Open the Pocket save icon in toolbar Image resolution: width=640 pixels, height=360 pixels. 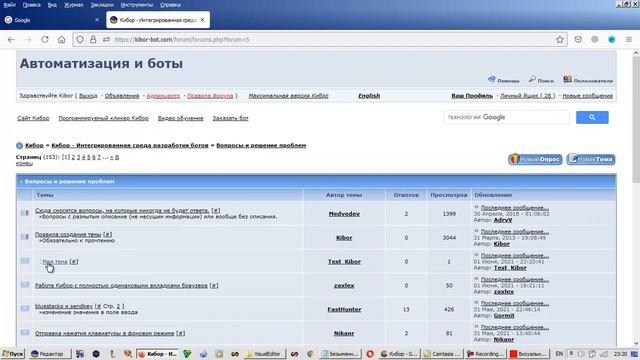click(x=578, y=40)
